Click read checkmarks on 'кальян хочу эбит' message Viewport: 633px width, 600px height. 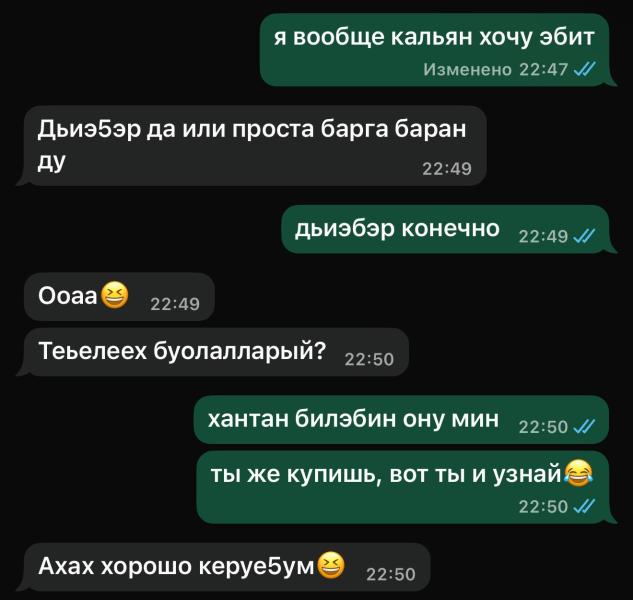pos(584,69)
